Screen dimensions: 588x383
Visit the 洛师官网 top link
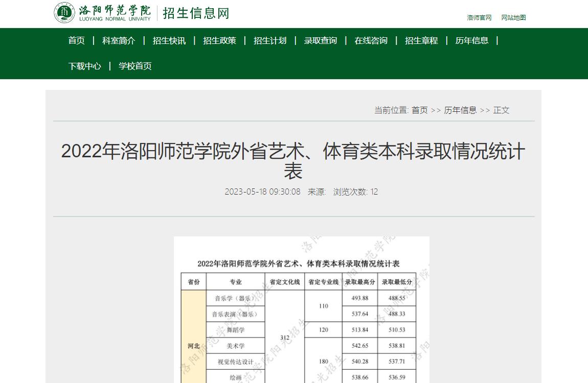(479, 17)
